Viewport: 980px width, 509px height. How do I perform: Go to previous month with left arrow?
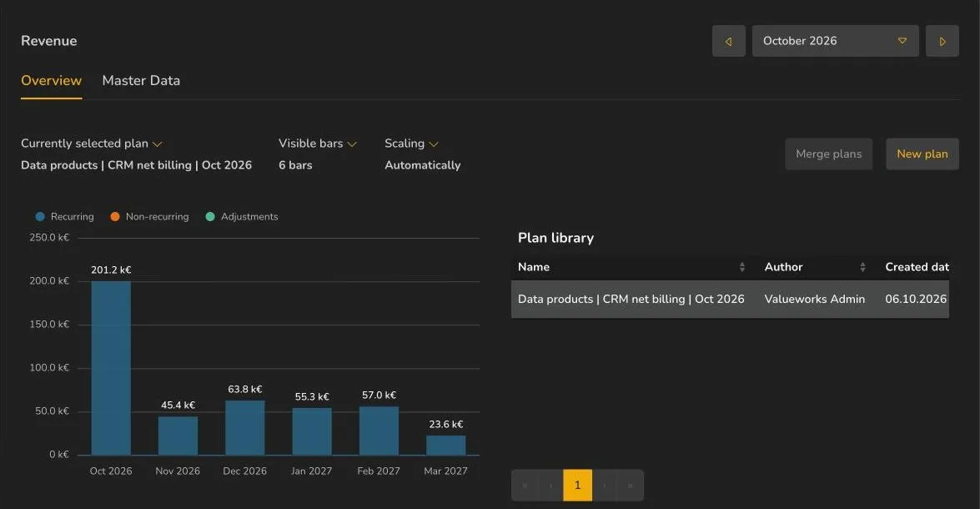tap(729, 41)
